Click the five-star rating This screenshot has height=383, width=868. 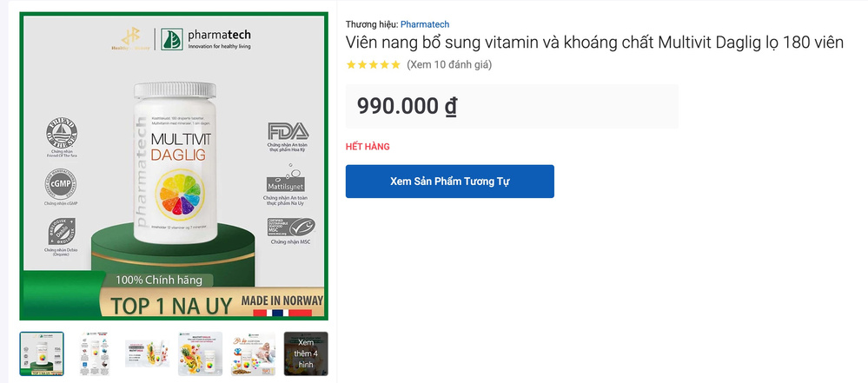coord(373,65)
